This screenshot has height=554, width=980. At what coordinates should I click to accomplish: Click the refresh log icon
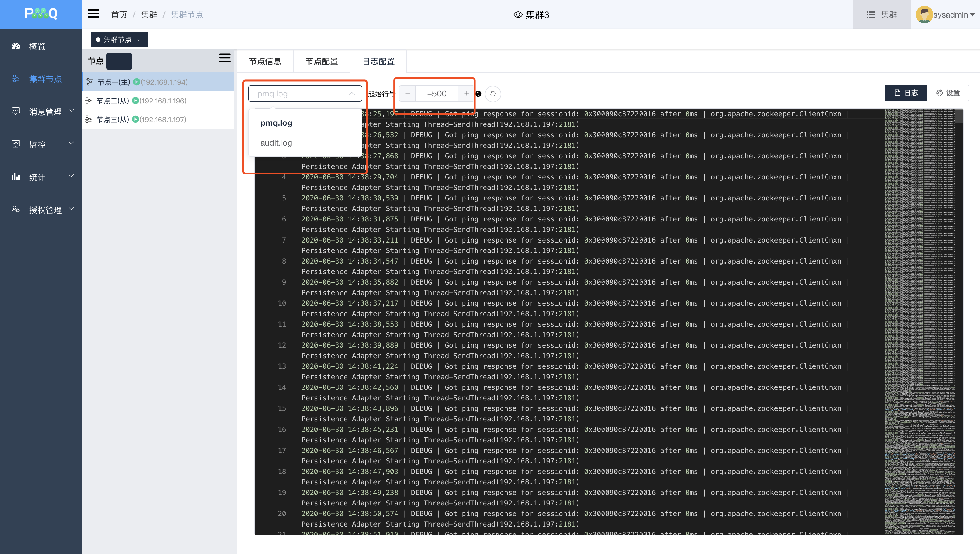[493, 94]
